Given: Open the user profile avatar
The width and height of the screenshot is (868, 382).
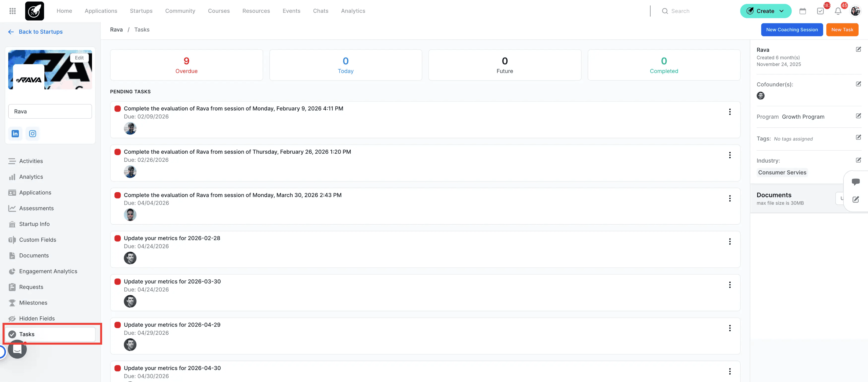Looking at the screenshot, I should point(855,11).
